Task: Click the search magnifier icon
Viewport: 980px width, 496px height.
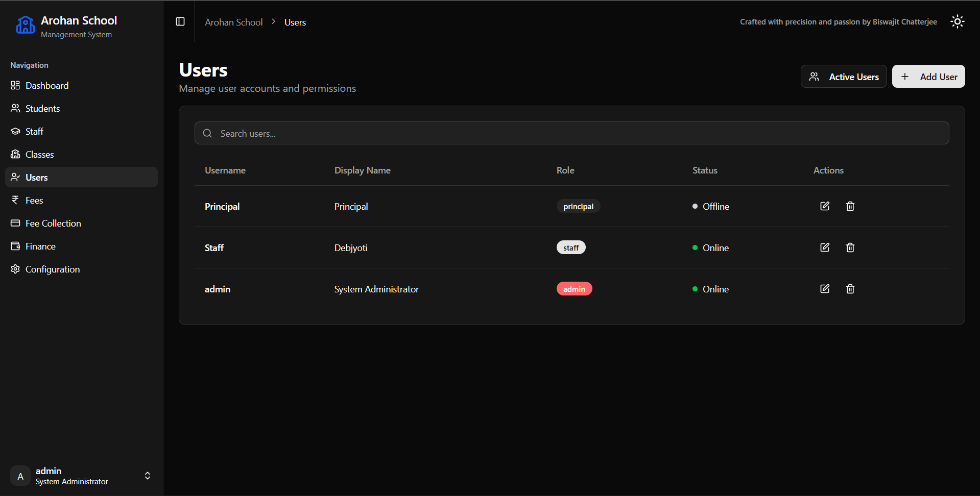Action: point(207,133)
